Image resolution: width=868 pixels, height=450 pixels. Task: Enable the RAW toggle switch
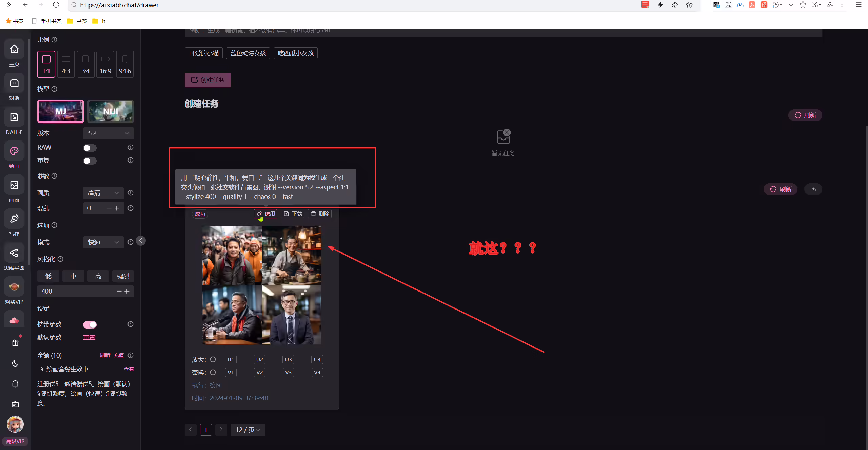click(x=90, y=148)
